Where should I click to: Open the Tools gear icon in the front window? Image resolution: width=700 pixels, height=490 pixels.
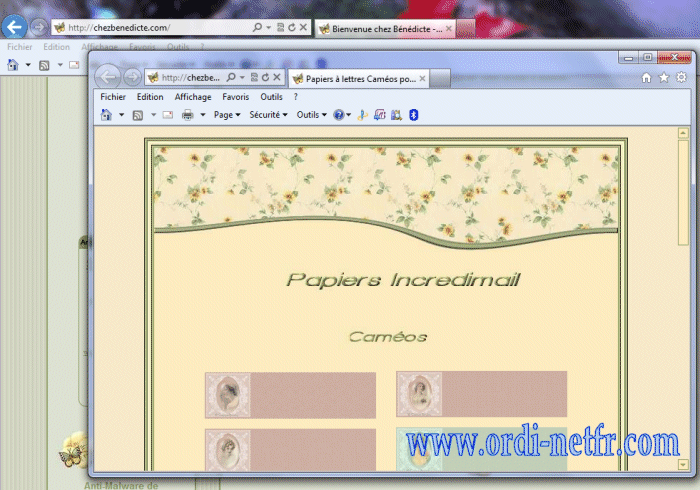[681, 77]
